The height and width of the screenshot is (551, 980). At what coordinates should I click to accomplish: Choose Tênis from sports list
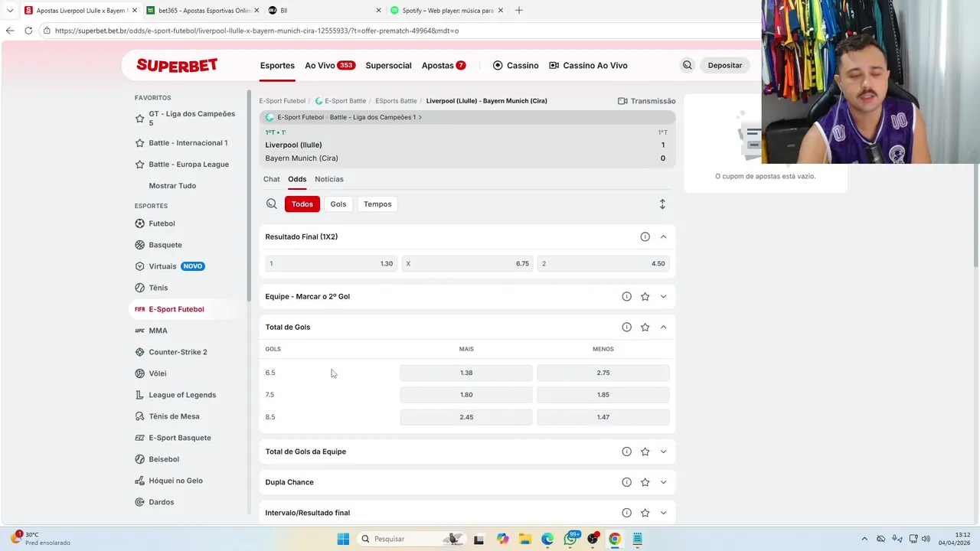click(x=158, y=288)
